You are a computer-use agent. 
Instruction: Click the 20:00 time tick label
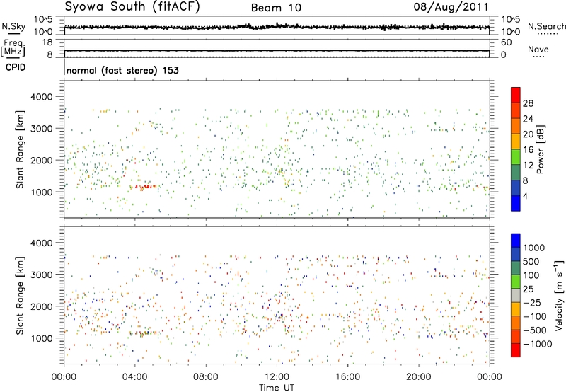(418, 377)
